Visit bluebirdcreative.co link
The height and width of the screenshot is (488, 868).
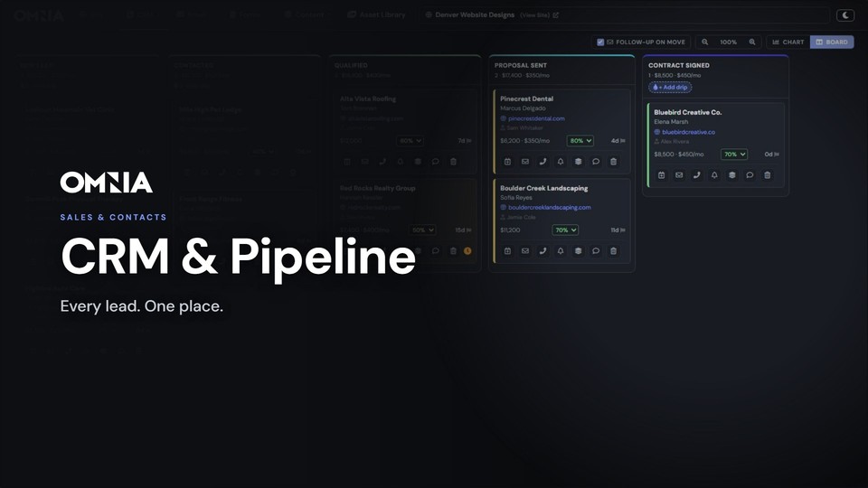tap(688, 132)
